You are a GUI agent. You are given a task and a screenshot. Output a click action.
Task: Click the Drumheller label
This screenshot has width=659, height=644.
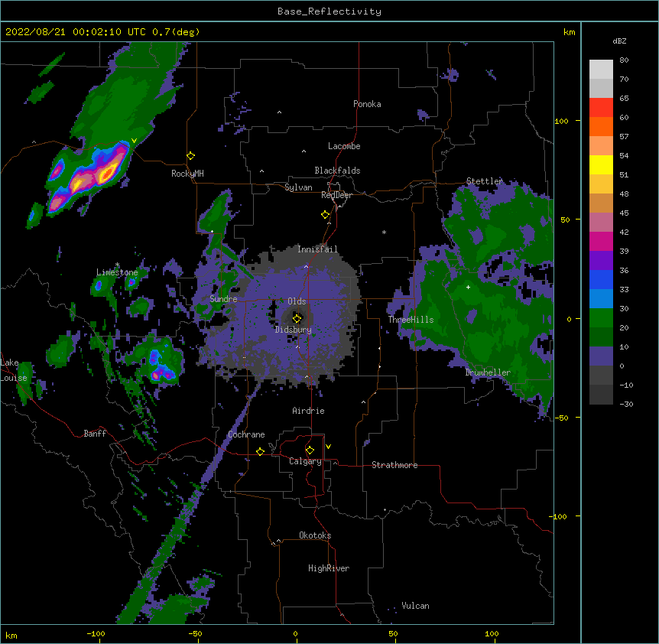click(x=488, y=372)
